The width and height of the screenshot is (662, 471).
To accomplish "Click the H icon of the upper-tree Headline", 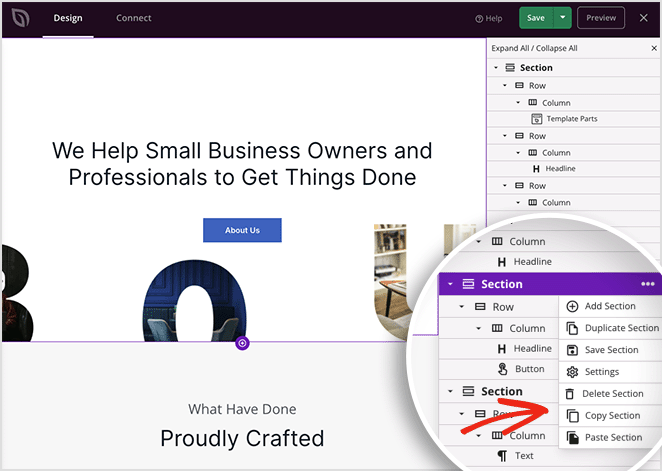I will coord(536,169).
